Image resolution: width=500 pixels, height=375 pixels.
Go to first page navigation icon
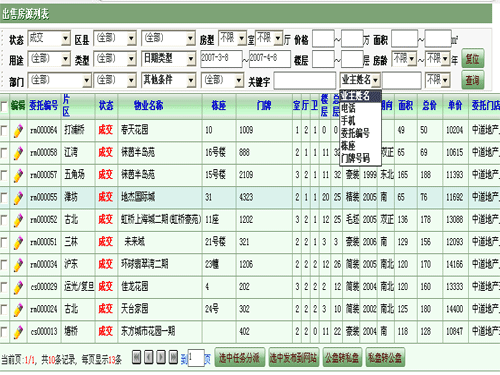[x=136, y=357]
